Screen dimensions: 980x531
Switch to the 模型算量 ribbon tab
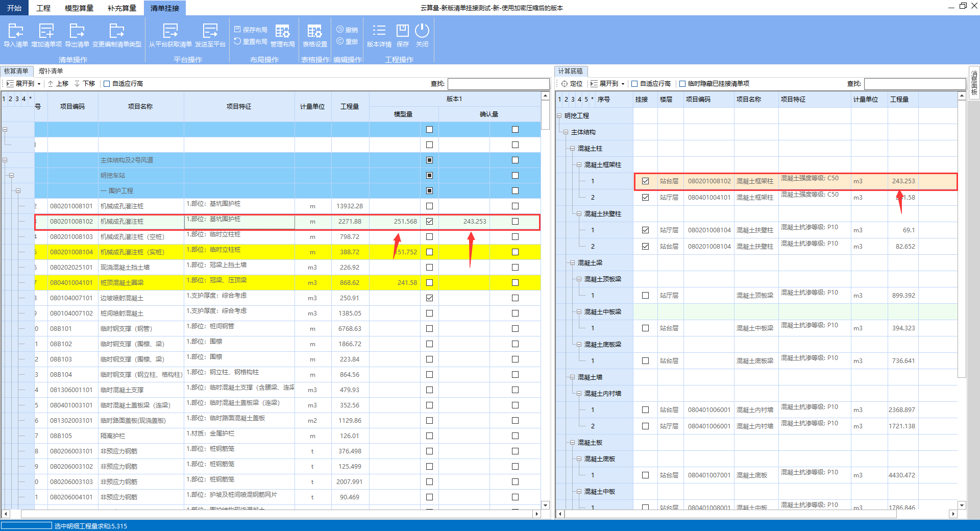click(x=79, y=8)
